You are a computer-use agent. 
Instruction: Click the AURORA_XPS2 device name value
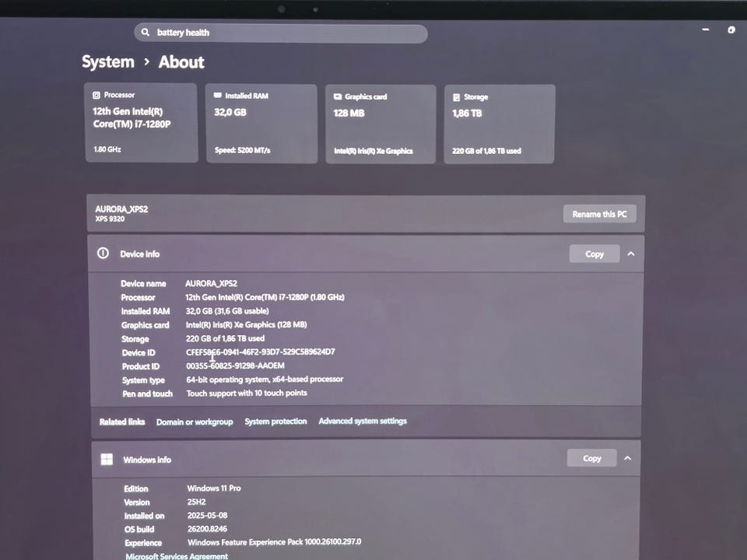pos(211,283)
